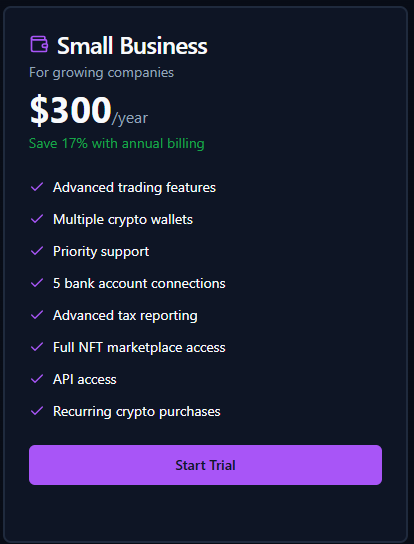Viewport: 414px width, 544px height.
Task: Click the /year billing period label
Action: click(x=130, y=118)
